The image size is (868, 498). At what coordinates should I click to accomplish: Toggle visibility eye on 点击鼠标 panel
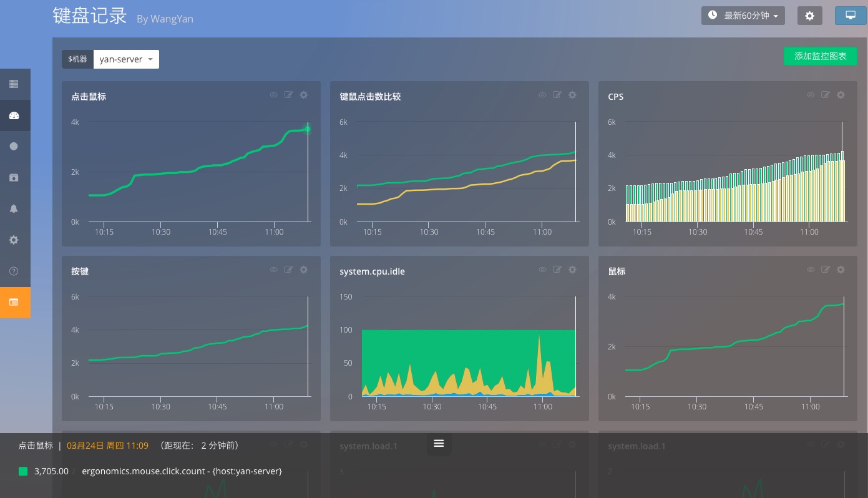tap(273, 95)
